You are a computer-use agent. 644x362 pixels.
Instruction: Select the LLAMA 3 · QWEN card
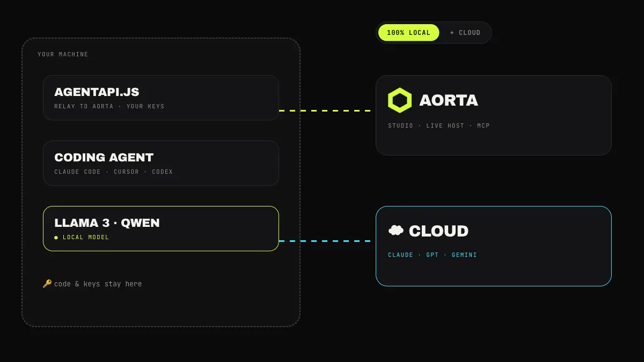pos(161,228)
